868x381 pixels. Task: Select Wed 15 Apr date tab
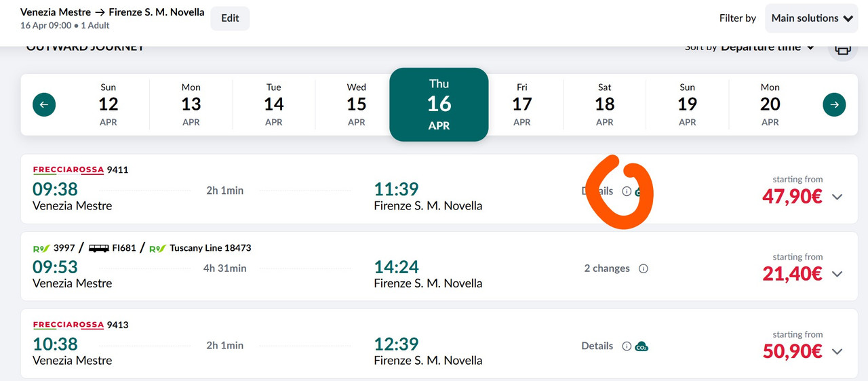(x=357, y=104)
